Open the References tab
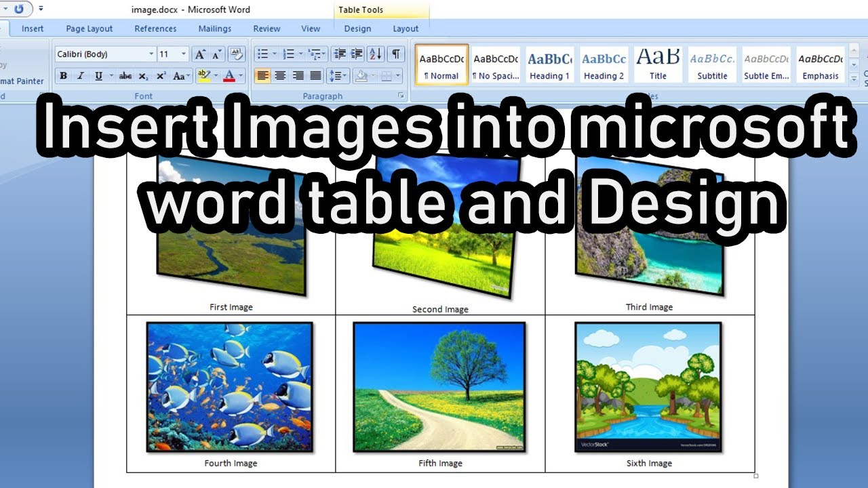868x488 pixels. click(x=155, y=28)
